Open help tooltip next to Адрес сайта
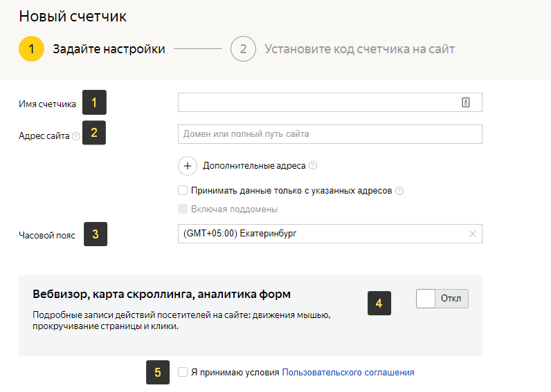This screenshot has width=551, height=392. 76,136
